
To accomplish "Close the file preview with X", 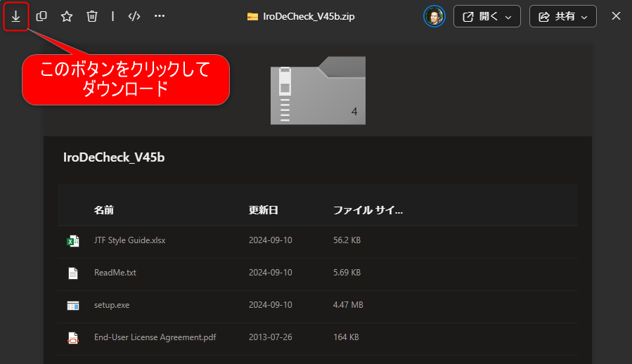I will 616,16.
